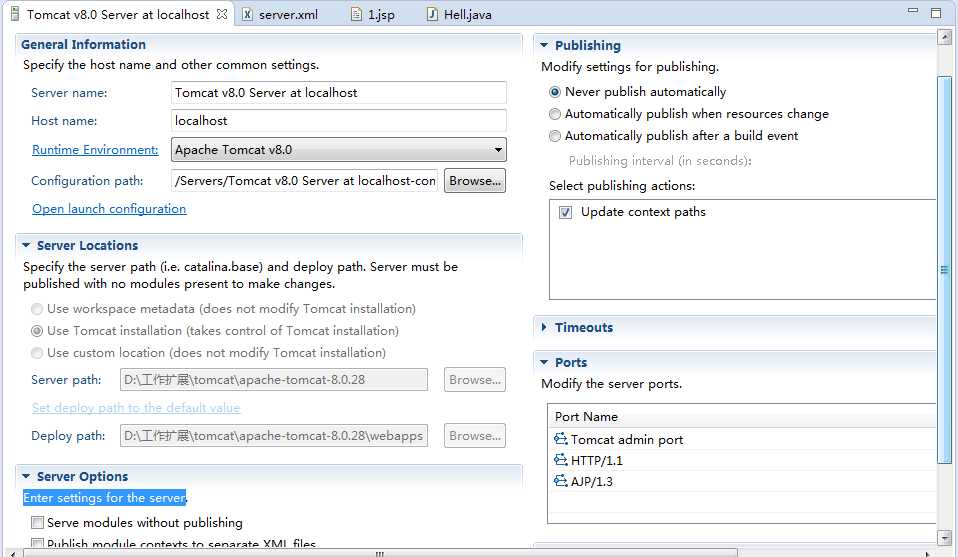Switch to the Hell.java tab
This screenshot has width=958, height=557.
pos(459,14)
